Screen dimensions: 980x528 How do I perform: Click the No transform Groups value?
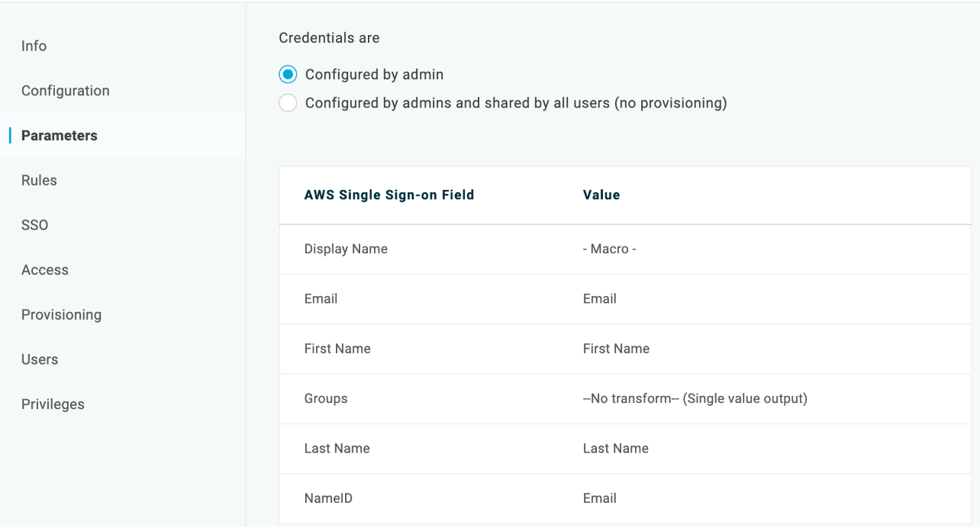pos(695,398)
